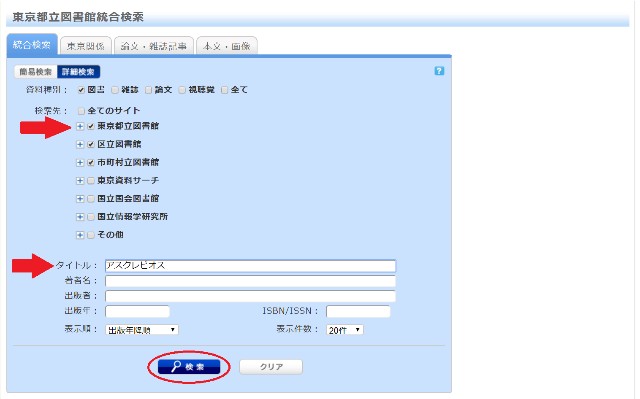Open the 論文・雑誌記事 tab

coord(153,46)
